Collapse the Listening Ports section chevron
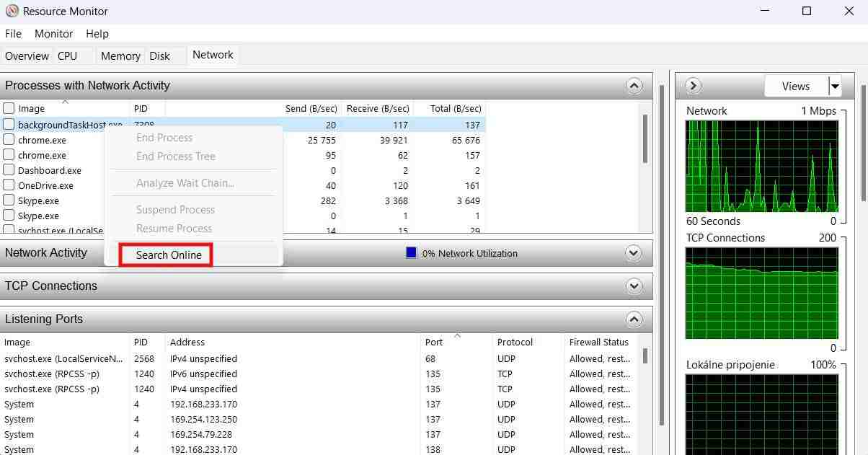The height and width of the screenshot is (455, 868). pos(634,319)
